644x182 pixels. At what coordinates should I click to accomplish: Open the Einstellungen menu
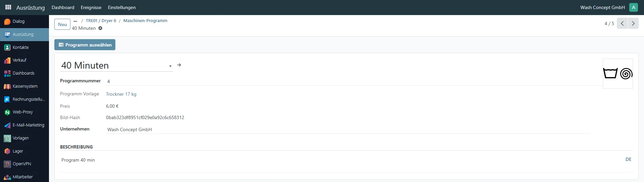click(122, 7)
